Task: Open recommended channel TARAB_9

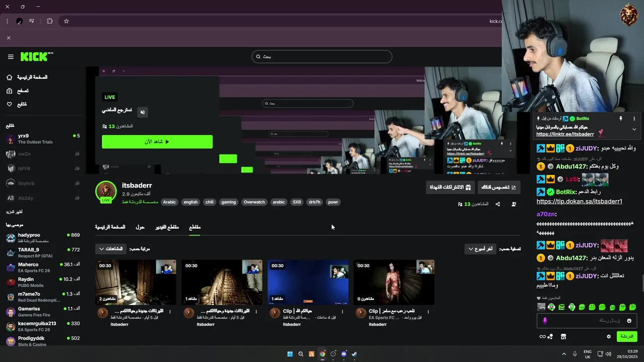Action: (x=43, y=252)
